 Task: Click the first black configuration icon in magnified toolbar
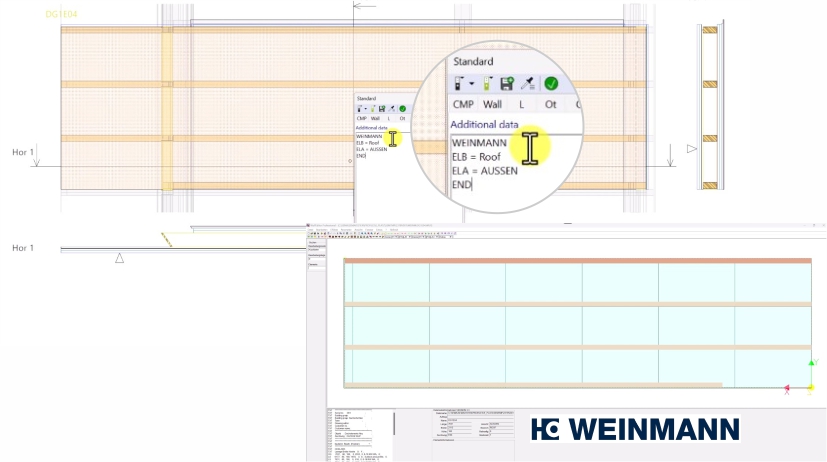[459, 84]
